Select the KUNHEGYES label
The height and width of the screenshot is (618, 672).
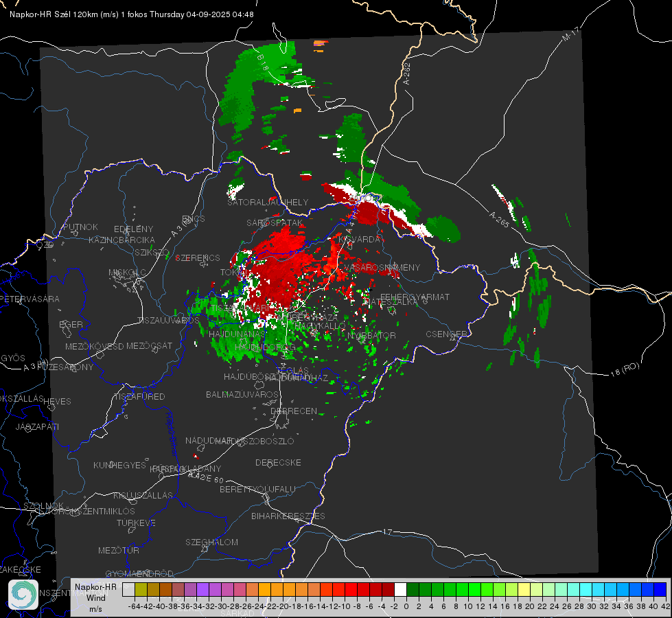coord(120,466)
